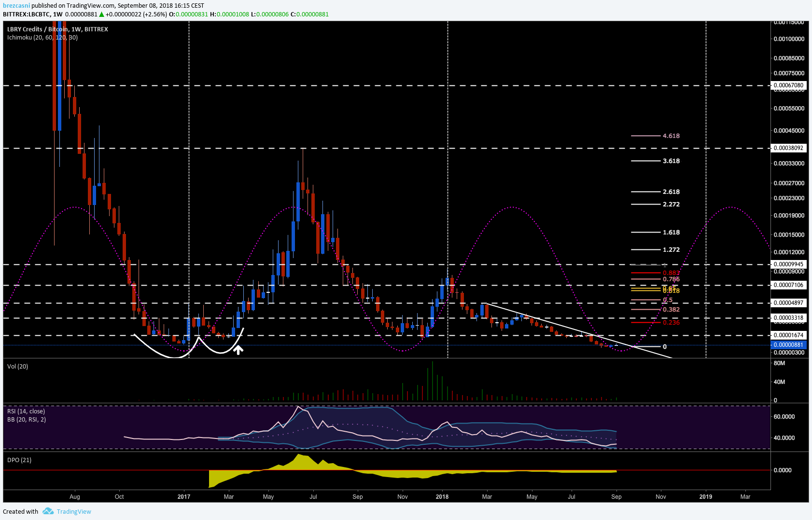Click the 0.00000300 price scale label
The image size is (812, 520).
coord(789,353)
